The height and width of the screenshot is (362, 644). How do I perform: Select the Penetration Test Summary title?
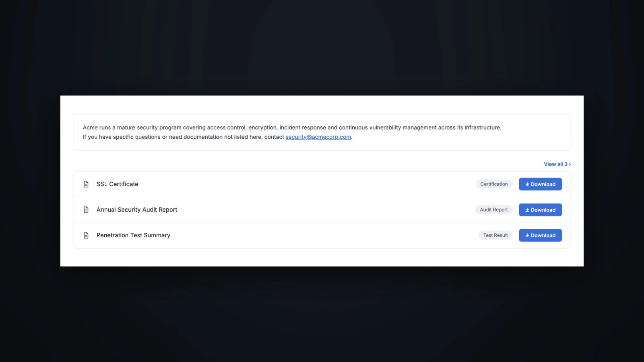pos(133,235)
